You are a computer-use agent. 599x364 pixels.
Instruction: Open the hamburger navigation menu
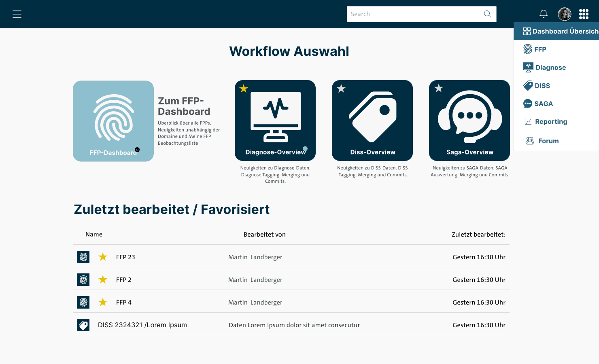(17, 14)
